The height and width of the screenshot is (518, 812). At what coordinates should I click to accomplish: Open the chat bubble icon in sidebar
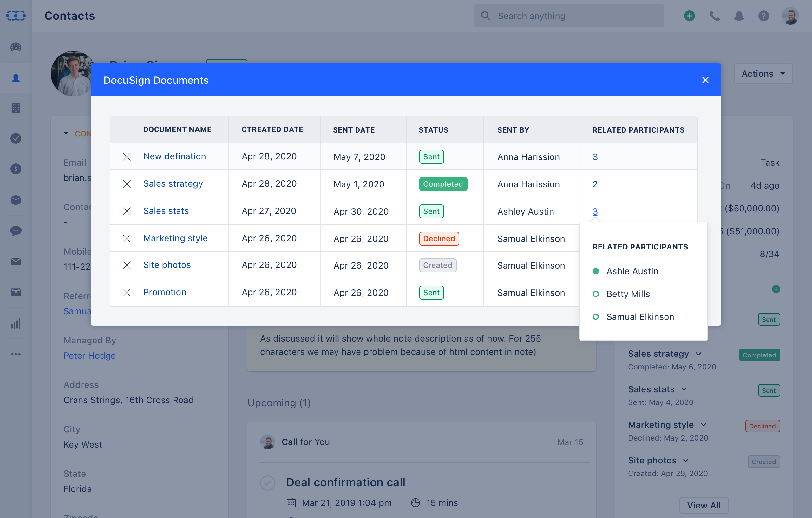[16, 231]
